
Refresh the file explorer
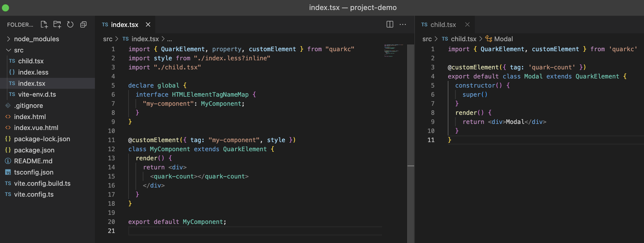coord(70,25)
